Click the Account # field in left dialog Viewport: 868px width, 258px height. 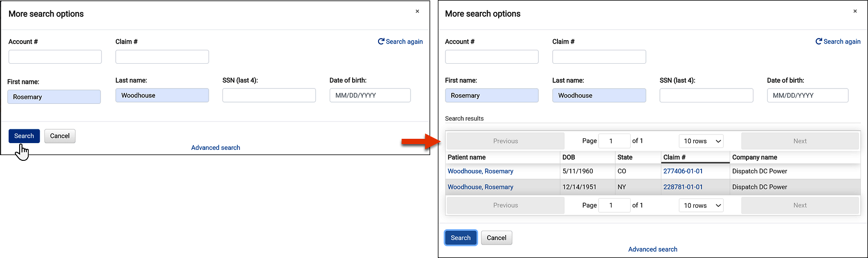pyautogui.click(x=55, y=57)
